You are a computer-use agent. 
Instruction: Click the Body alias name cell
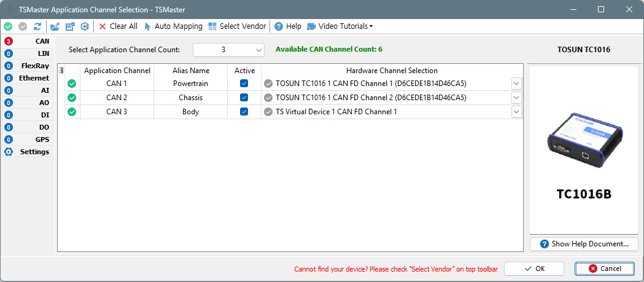tap(190, 112)
